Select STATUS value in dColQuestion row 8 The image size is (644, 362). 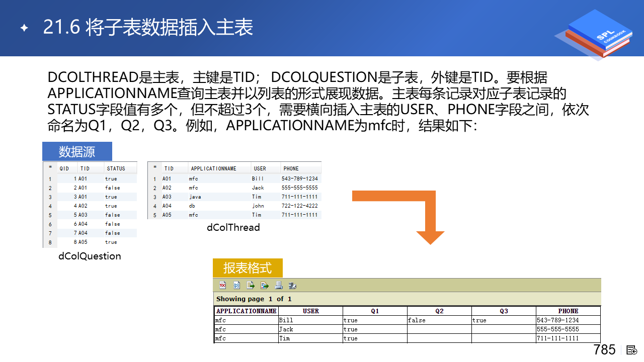(111, 242)
